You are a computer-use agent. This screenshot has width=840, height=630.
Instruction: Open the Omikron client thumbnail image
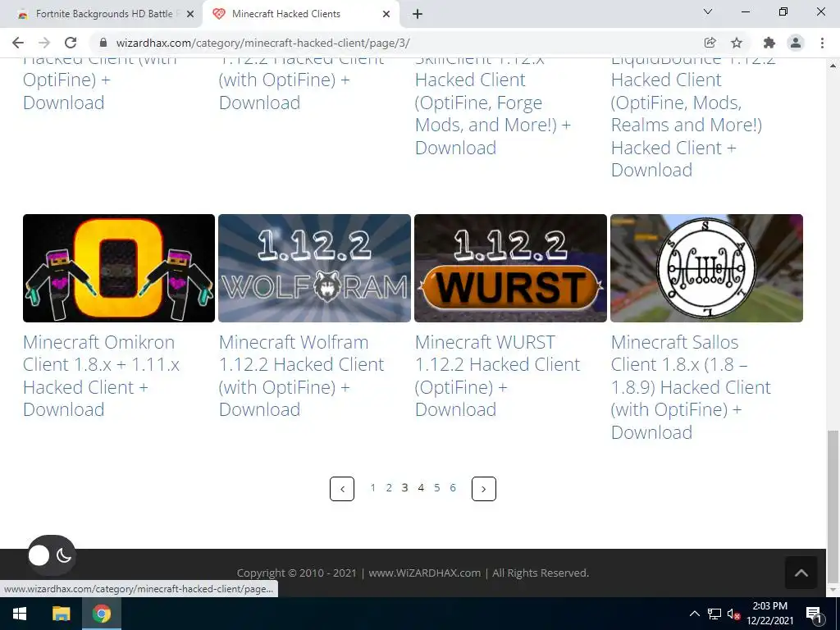coord(119,268)
